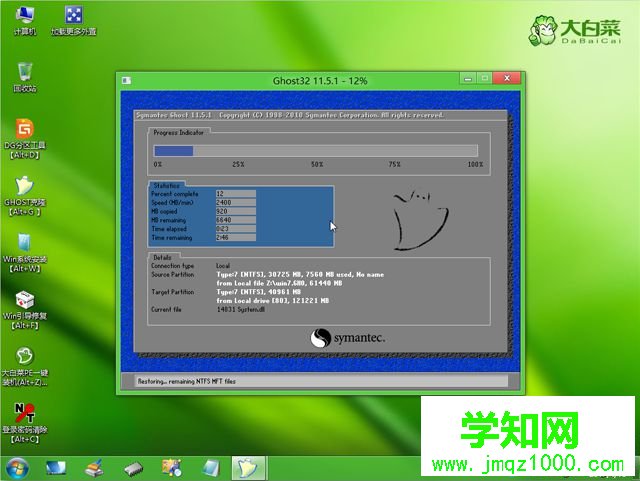
Task: Click the Symantec logo in Ghost window
Action: (x=347, y=338)
